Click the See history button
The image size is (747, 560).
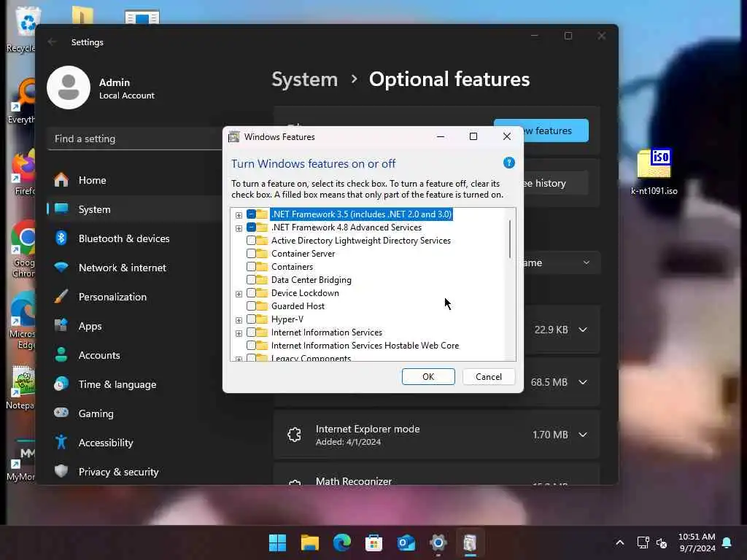click(556, 183)
